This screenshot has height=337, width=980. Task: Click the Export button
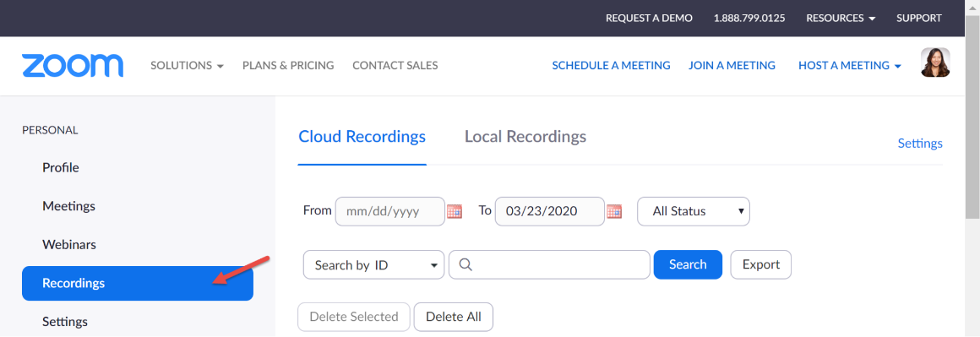click(x=760, y=264)
